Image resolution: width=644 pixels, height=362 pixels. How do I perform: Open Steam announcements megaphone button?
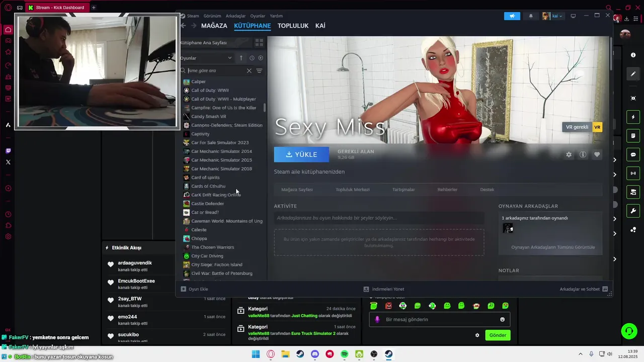click(512, 16)
